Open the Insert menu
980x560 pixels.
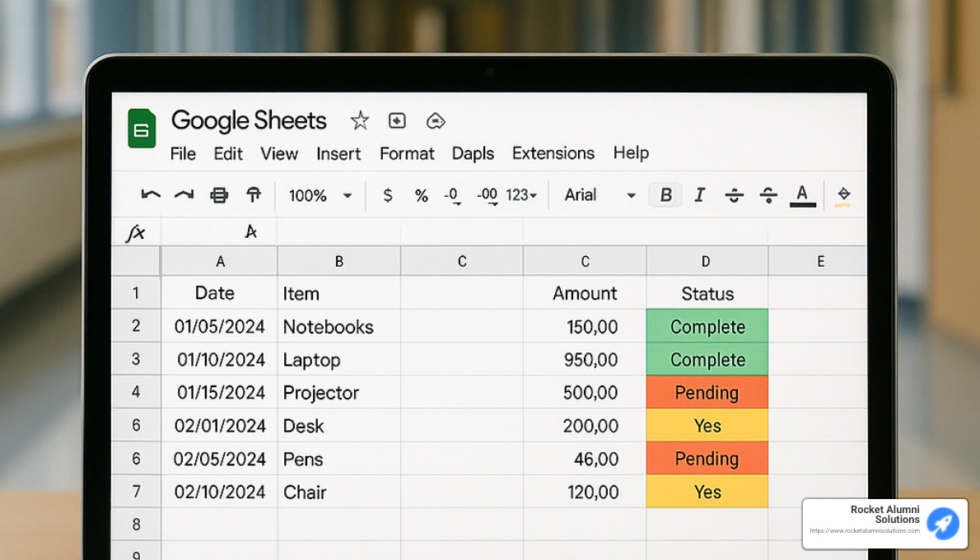(338, 154)
